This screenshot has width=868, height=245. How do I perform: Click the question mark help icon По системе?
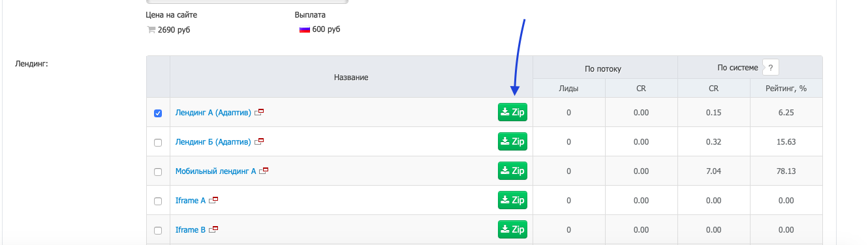[x=771, y=67]
